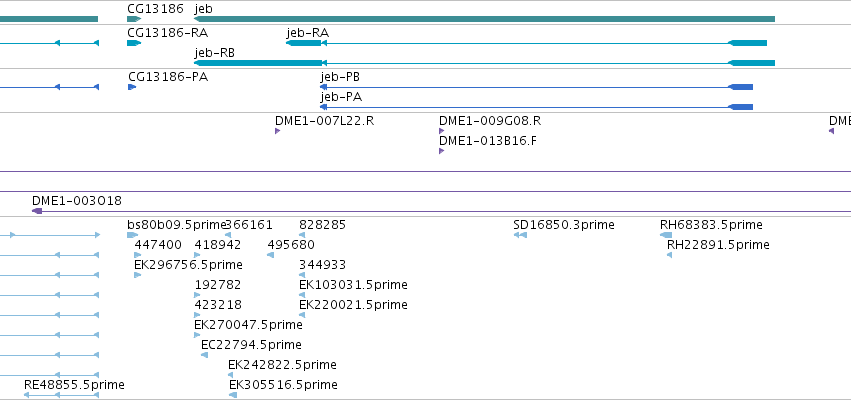Screen dimensions: 851x400
Task: Click the bs80b09.5prime EST arrow
Action: pos(132,235)
